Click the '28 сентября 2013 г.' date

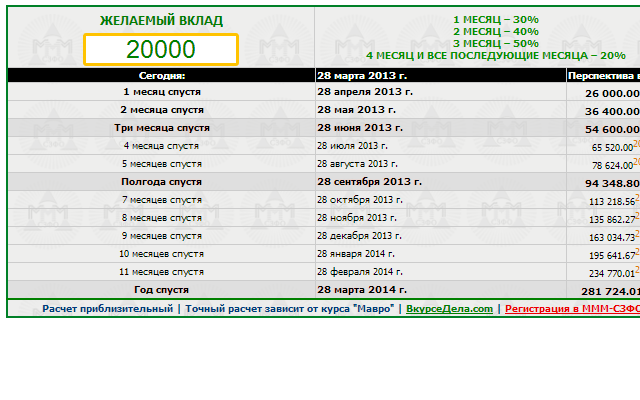coord(369,182)
